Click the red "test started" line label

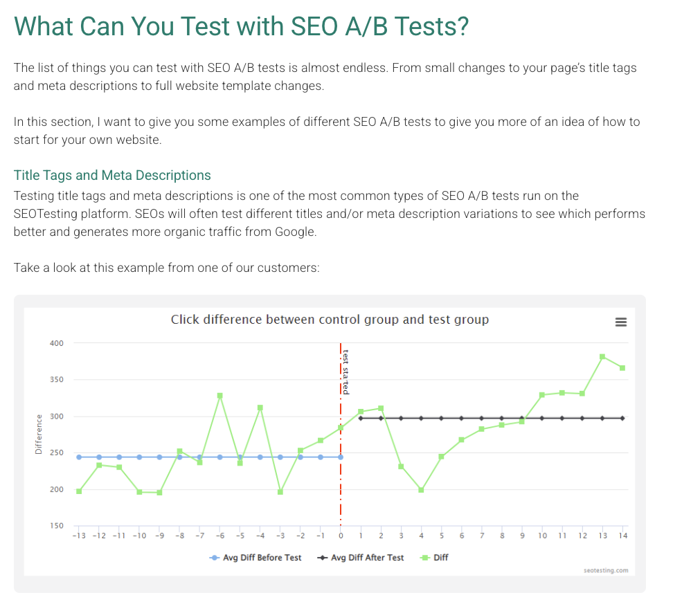point(345,372)
